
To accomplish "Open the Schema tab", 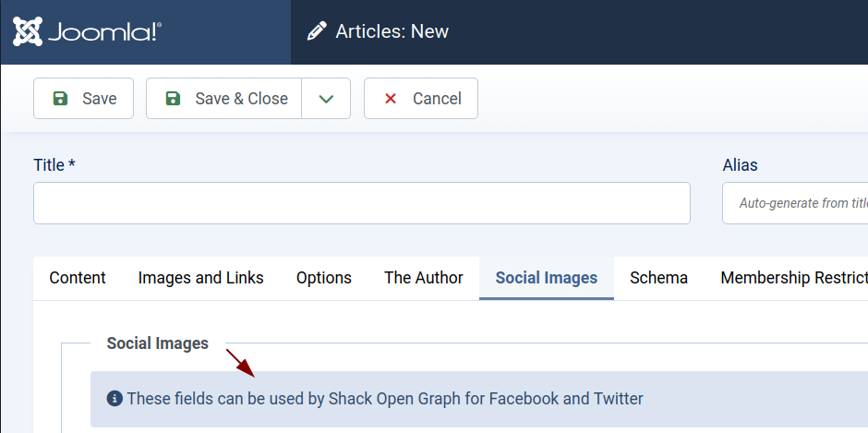I will coord(658,278).
